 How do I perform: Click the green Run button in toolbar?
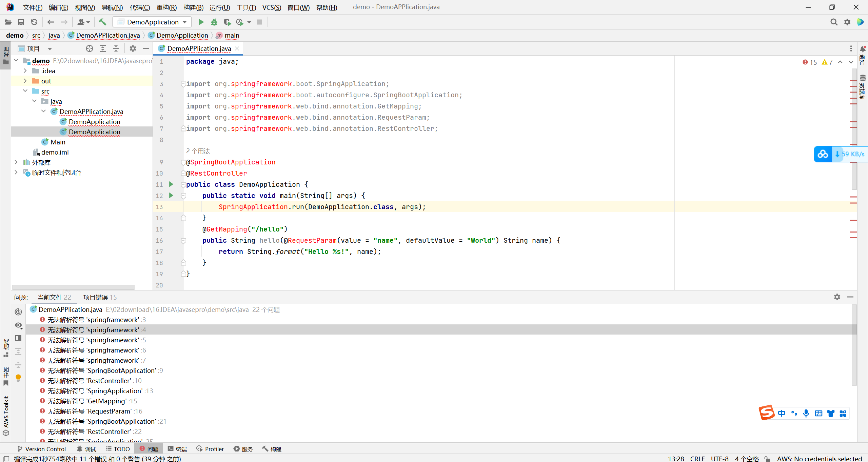click(x=201, y=22)
